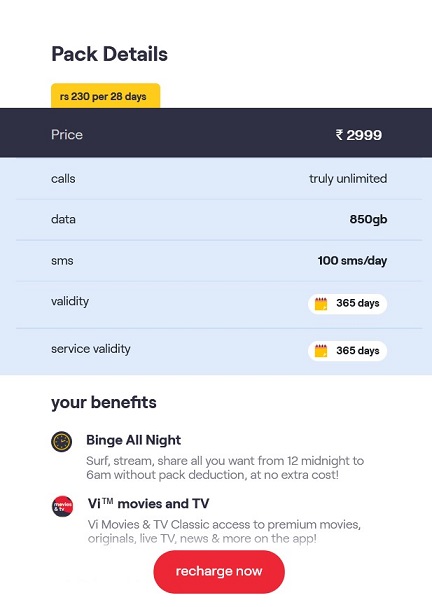Tap the rupee symbol beside 2999

(x=339, y=135)
